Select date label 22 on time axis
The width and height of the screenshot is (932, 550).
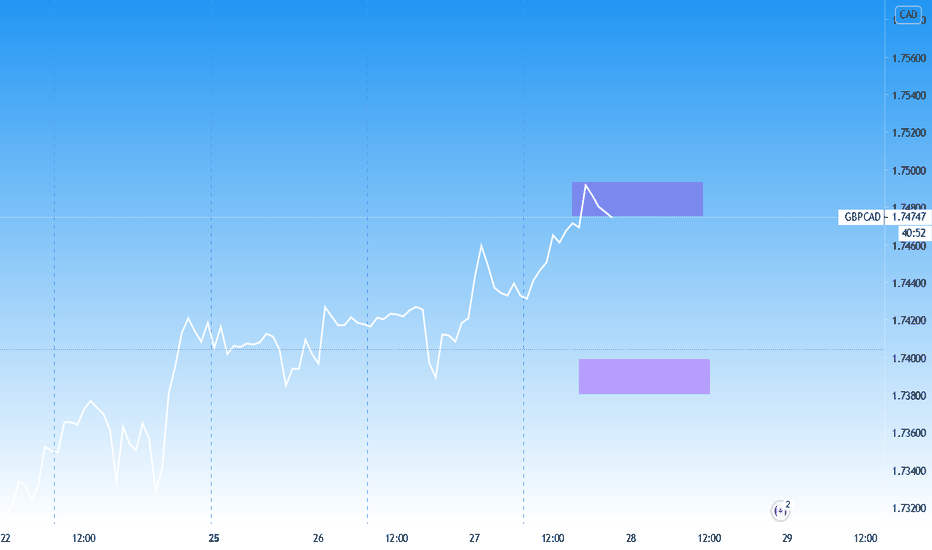click(x=6, y=538)
